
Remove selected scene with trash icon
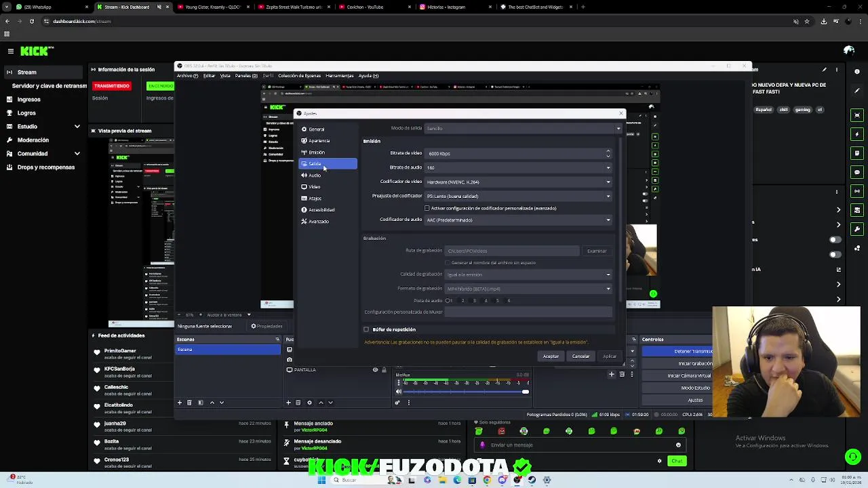[189, 403]
